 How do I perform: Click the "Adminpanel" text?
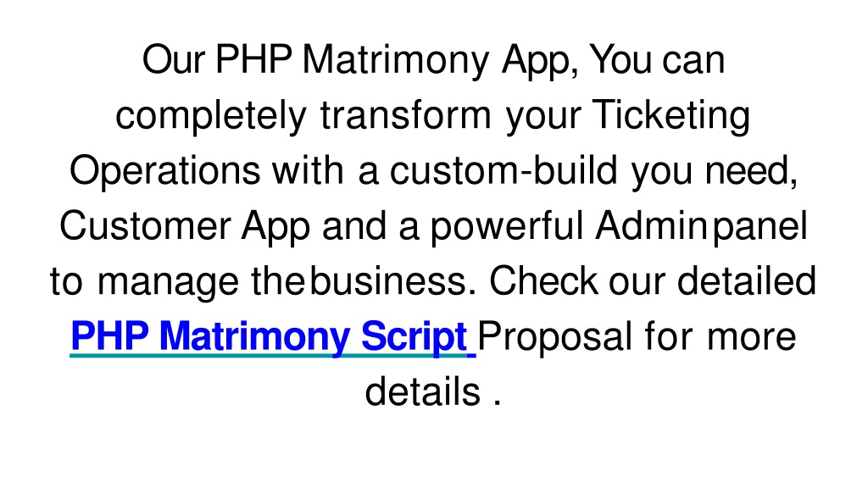(x=701, y=226)
